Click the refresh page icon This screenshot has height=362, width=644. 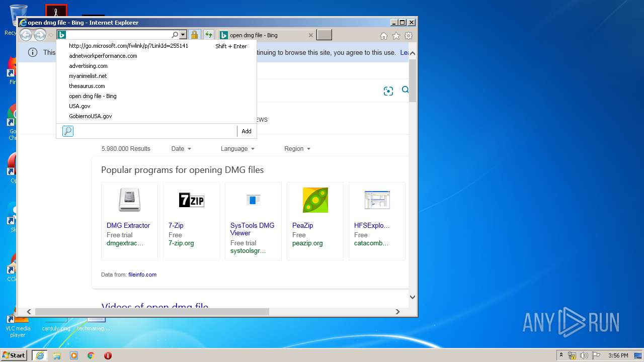coord(208,35)
